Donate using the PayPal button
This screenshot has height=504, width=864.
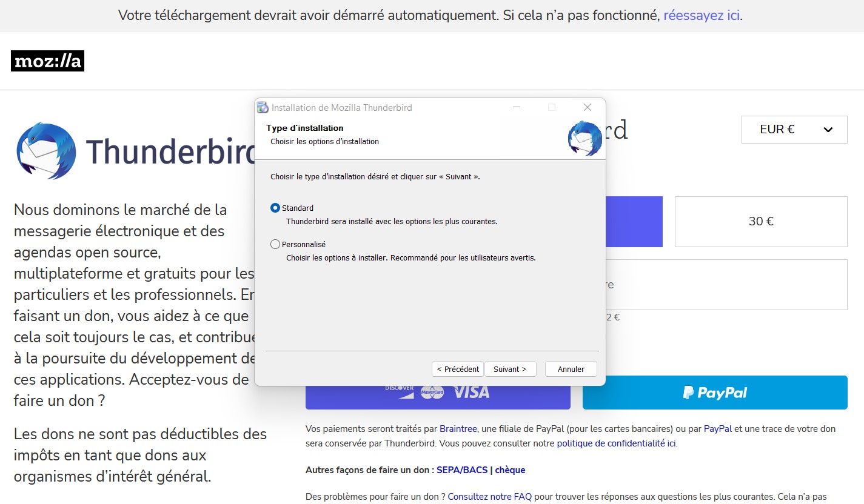[x=715, y=393]
